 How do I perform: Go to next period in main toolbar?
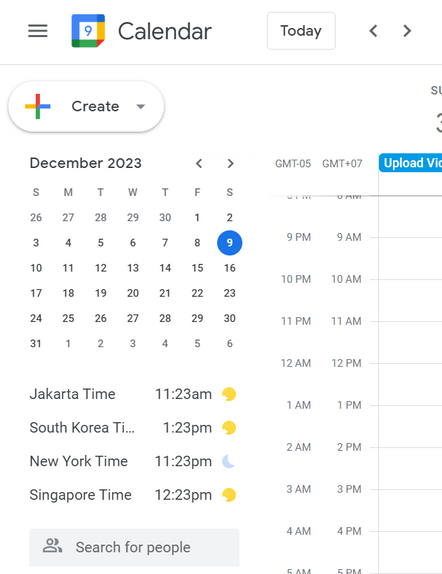[407, 31]
